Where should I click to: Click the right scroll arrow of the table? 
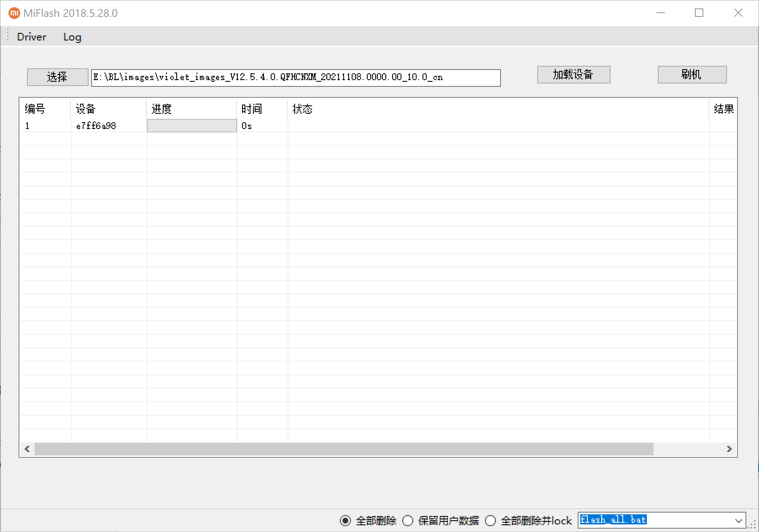[x=729, y=449]
